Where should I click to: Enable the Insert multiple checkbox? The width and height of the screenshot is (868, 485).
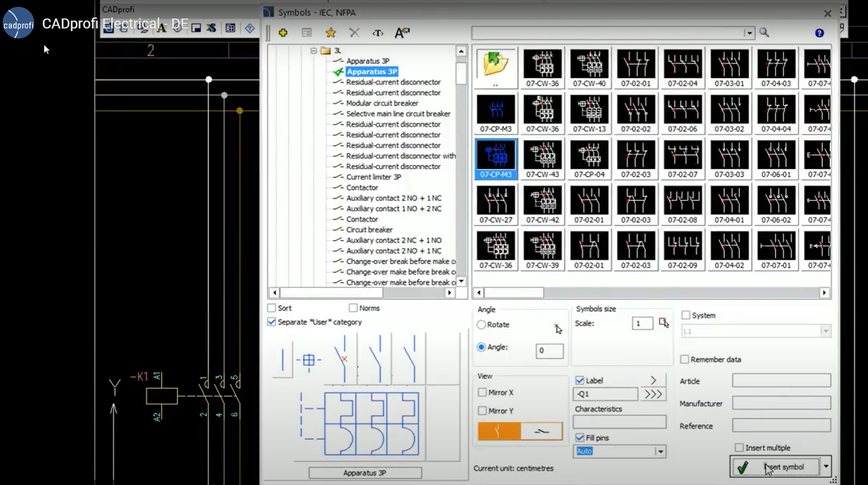click(739, 448)
